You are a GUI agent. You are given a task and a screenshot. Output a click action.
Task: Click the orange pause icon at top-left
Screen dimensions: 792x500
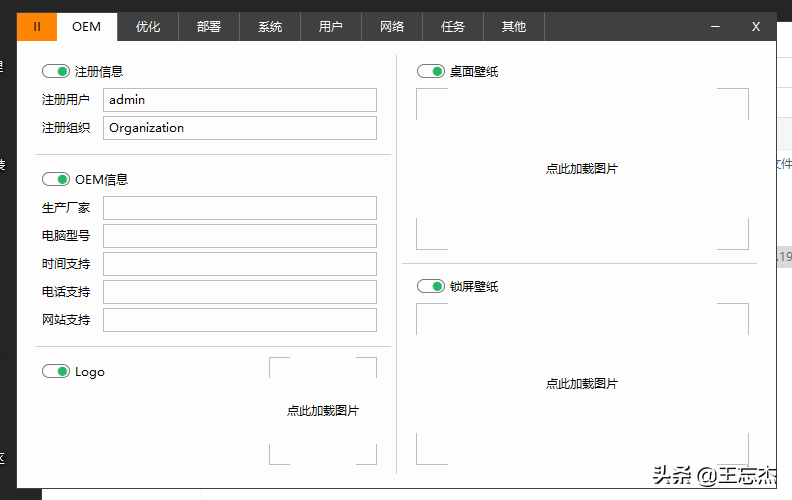point(37,27)
